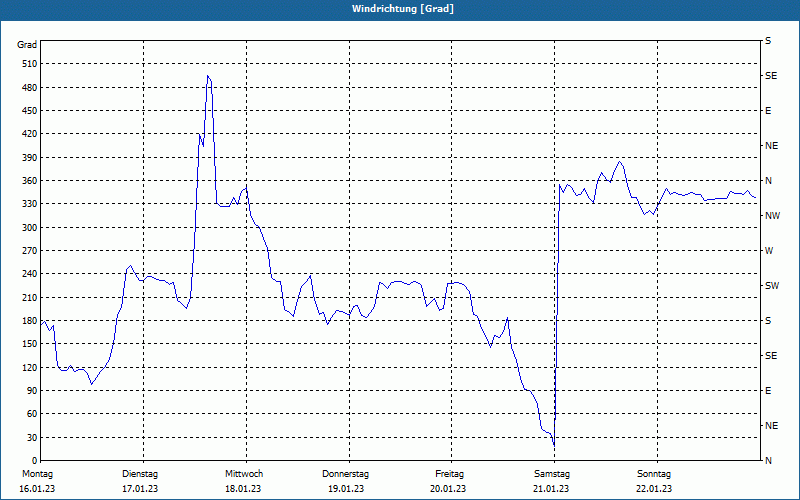Pick the date 17.01.23
Image resolution: width=800 pixels, height=500 pixels.
pos(140,489)
